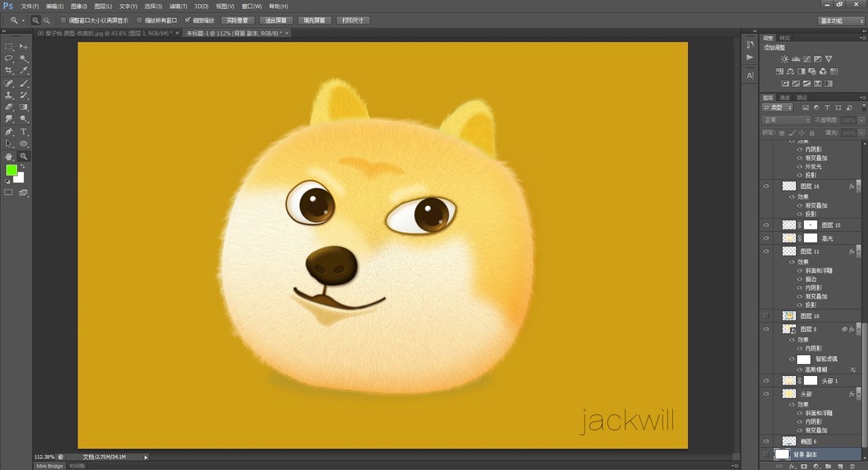Add a Brightness/Contrast adjustment
Viewport: 868px width, 470px height.
coord(784,59)
